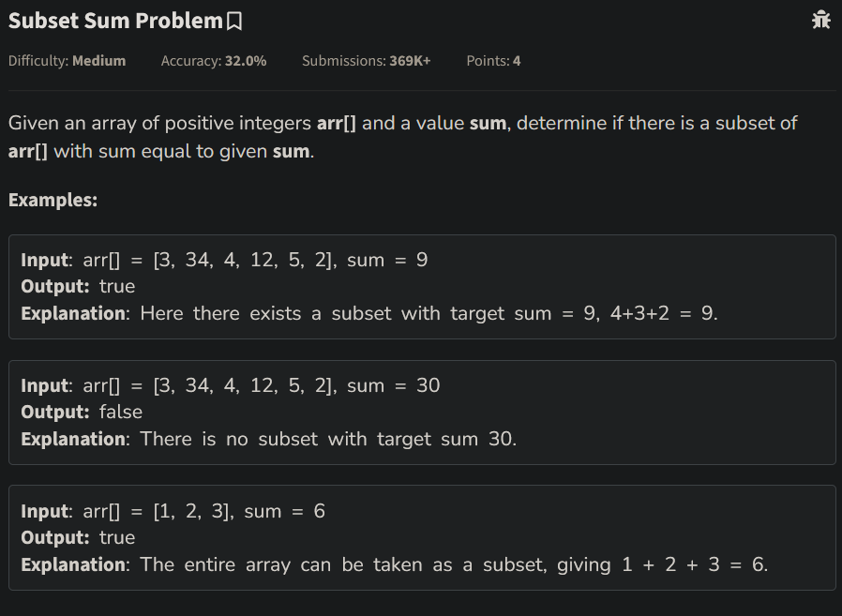Click the third example box with sum = 6
This screenshot has height=616, width=842.
[x=422, y=537]
